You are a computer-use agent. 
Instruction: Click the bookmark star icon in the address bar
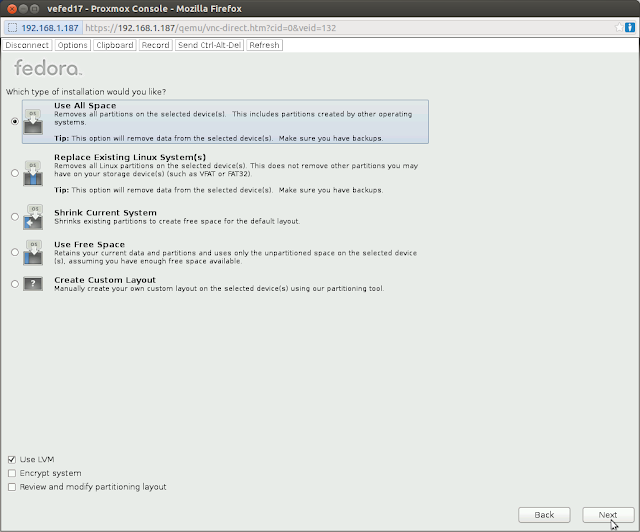[619, 27]
